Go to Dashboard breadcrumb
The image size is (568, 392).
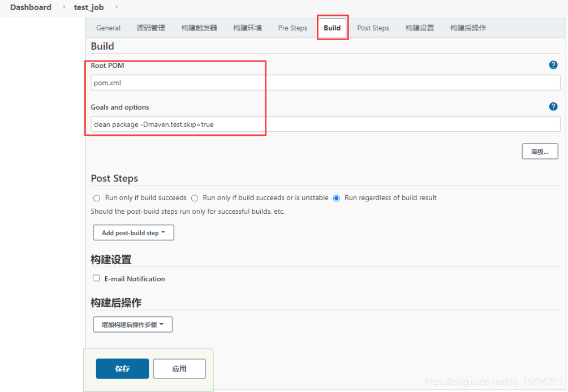click(x=31, y=7)
